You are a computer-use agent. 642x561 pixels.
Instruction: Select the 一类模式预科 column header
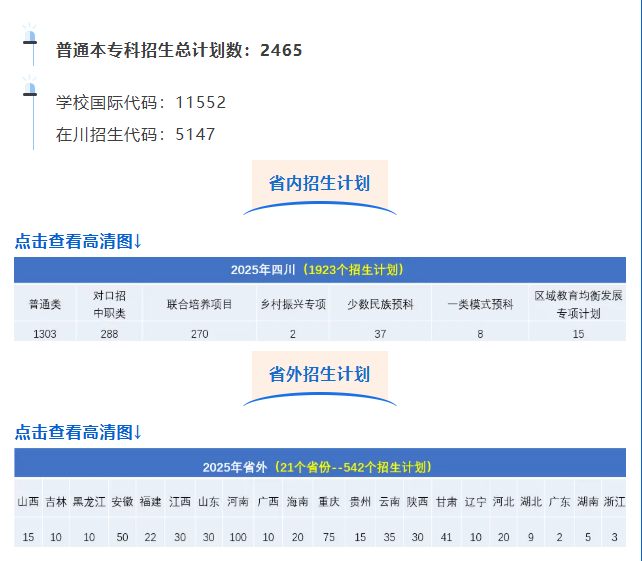pyautogui.click(x=480, y=304)
